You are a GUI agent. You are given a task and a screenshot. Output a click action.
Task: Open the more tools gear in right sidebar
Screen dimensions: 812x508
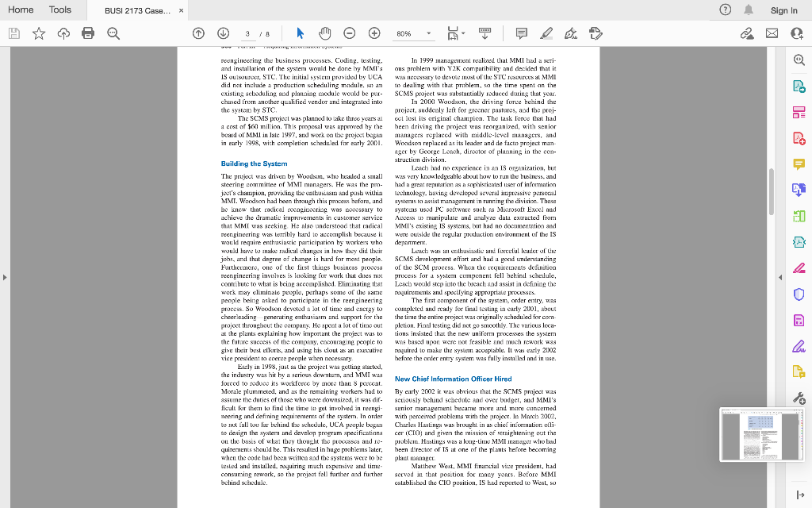tap(799, 397)
